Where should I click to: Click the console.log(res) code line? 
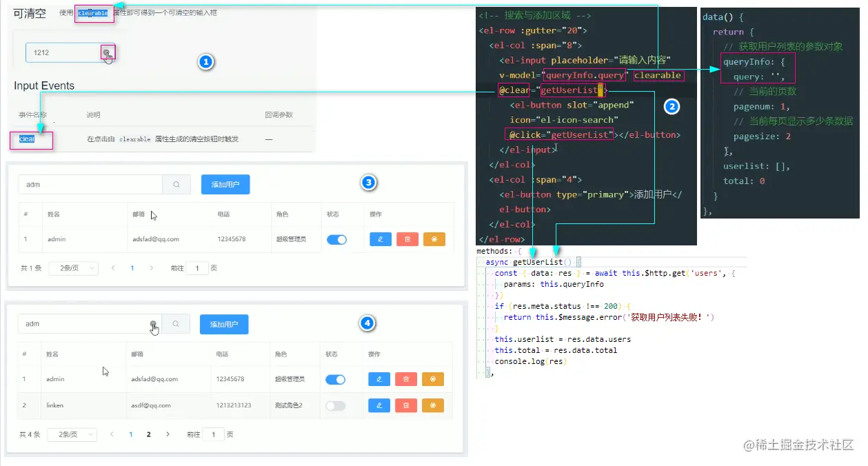tap(530, 361)
